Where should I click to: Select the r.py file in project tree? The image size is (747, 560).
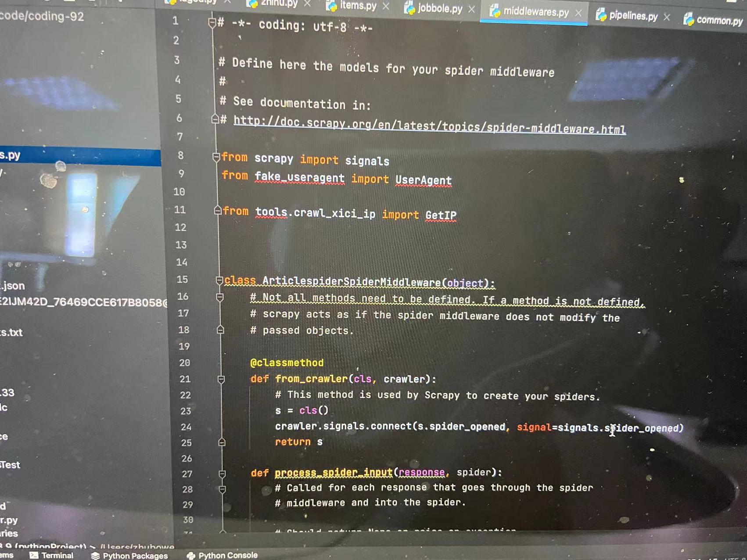[x=9, y=521]
